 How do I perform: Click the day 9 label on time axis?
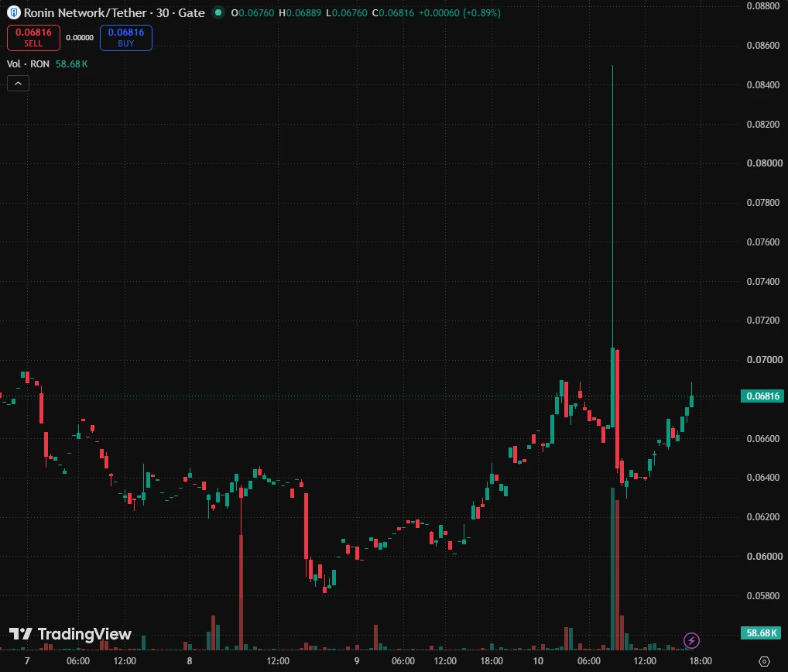point(356,661)
